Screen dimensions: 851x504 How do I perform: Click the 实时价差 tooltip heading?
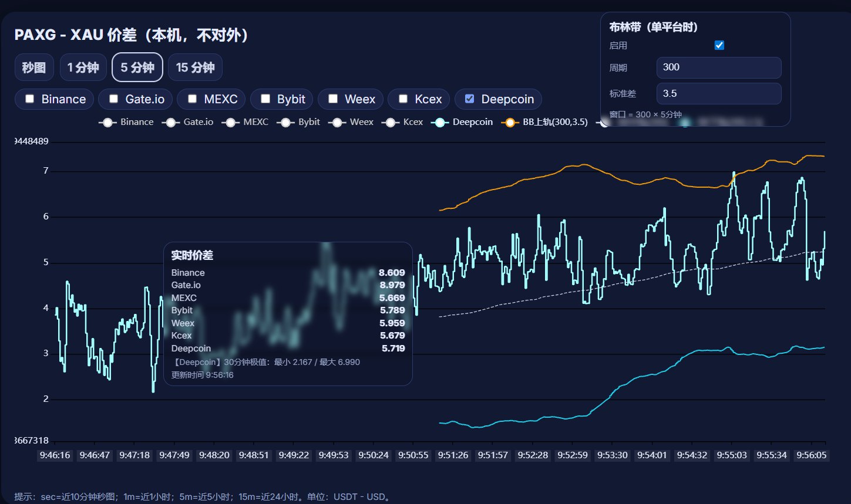coord(192,255)
